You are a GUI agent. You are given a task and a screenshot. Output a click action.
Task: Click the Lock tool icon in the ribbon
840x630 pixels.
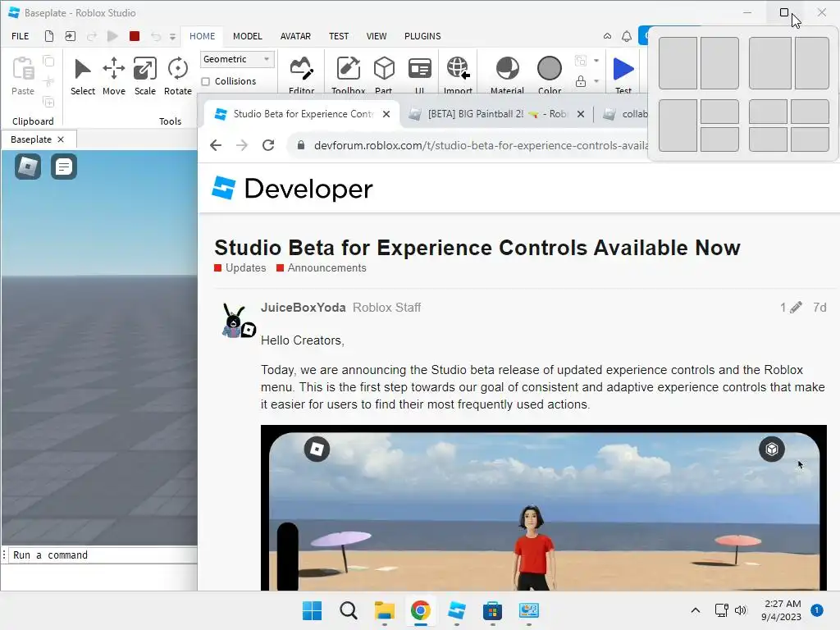click(581, 81)
